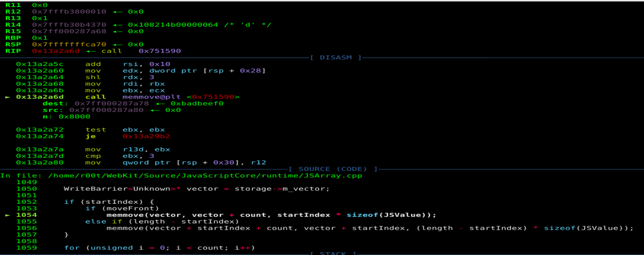
Task: Click source line number 1050
Action: coord(27,189)
